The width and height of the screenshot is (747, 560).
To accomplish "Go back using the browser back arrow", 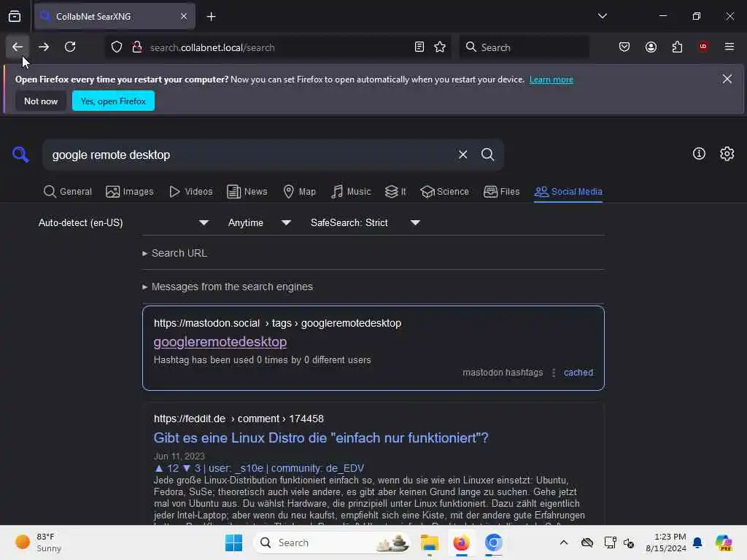I will tap(18, 47).
